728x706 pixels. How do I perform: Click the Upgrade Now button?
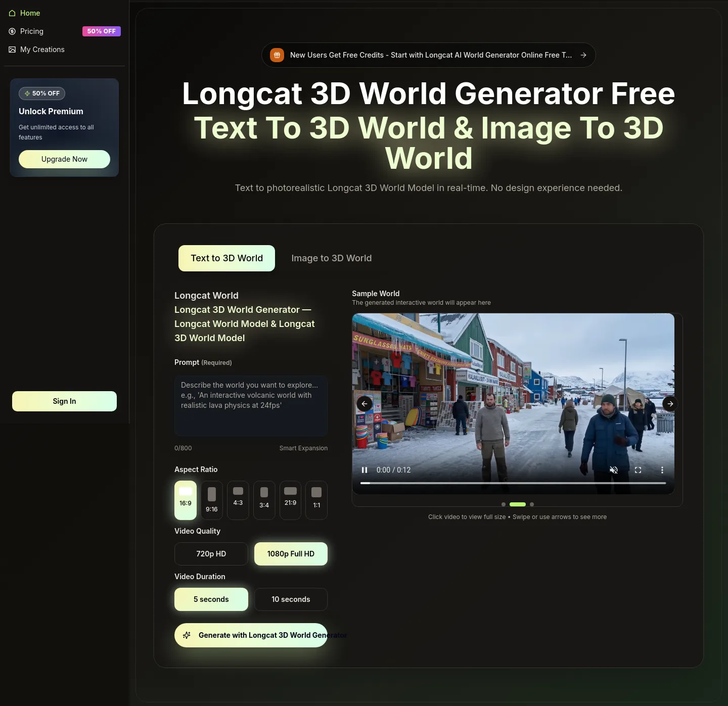pyautogui.click(x=64, y=159)
